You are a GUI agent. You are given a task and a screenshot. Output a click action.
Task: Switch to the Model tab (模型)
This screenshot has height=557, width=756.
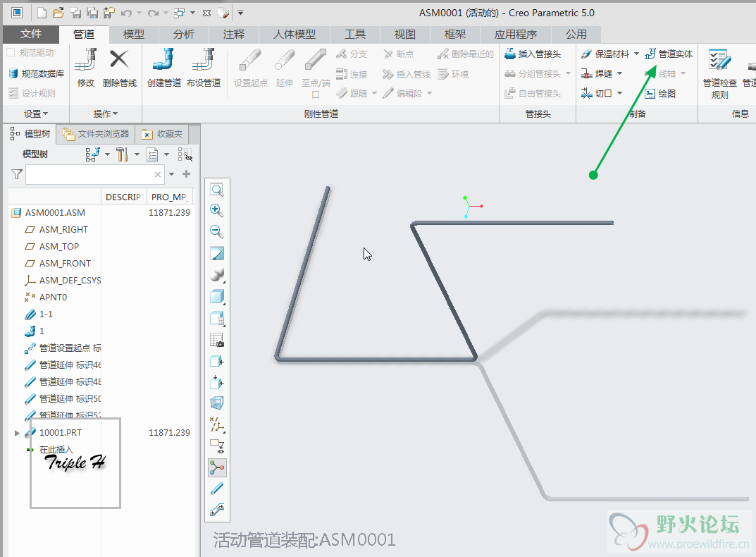click(x=134, y=35)
